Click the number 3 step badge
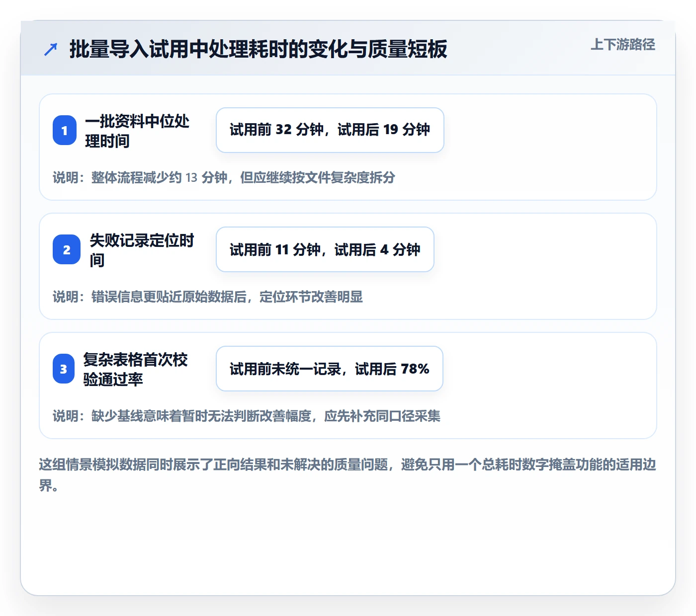Viewport: 696px width, 616px height. pyautogui.click(x=64, y=369)
